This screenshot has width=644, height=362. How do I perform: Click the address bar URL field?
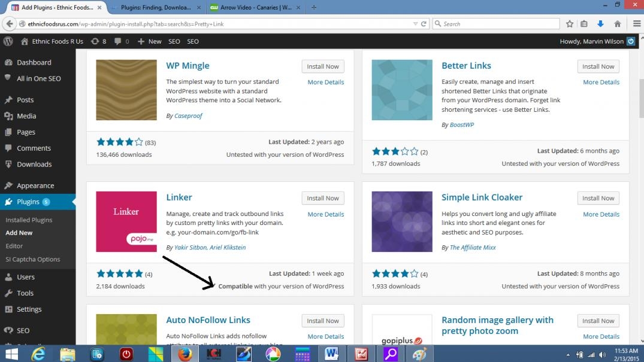(x=217, y=24)
